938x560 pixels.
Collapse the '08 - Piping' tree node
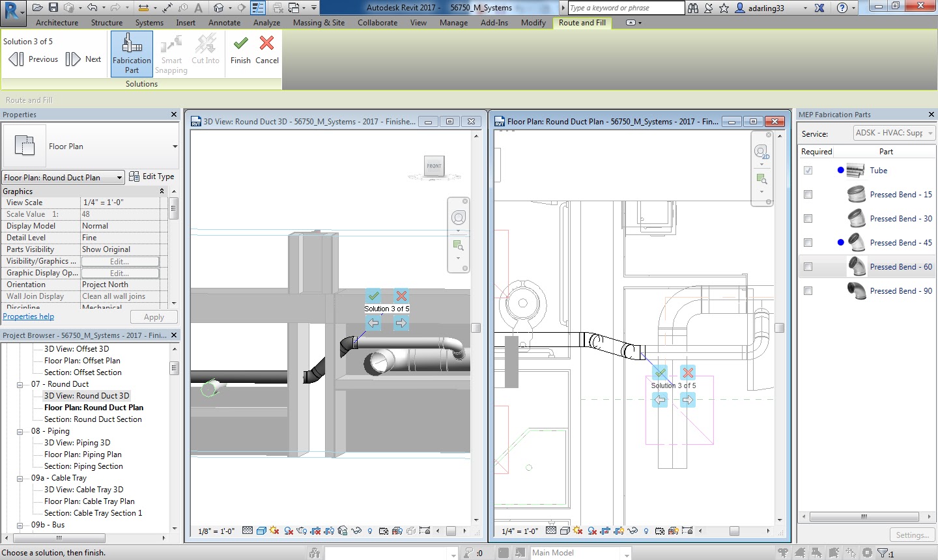tap(20, 431)
